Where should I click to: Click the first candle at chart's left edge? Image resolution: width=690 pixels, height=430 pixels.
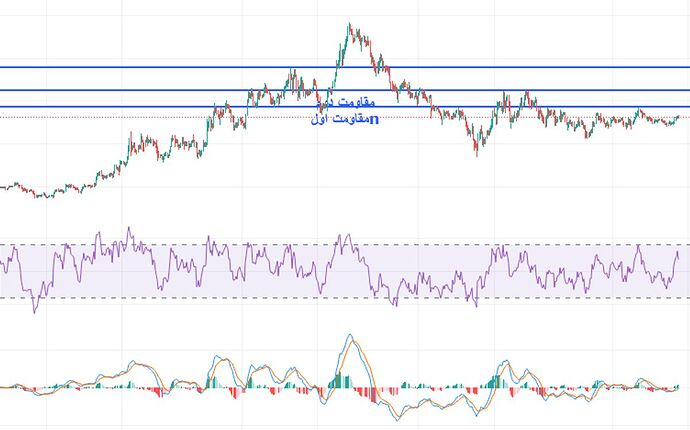(x=3, y=187)
